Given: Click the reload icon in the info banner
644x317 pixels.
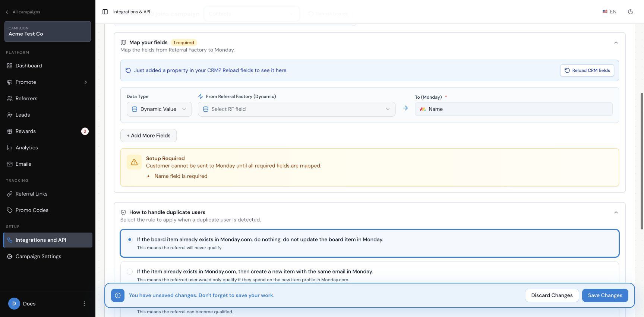Looking at the screenshot, I should [x=128, y=70].
